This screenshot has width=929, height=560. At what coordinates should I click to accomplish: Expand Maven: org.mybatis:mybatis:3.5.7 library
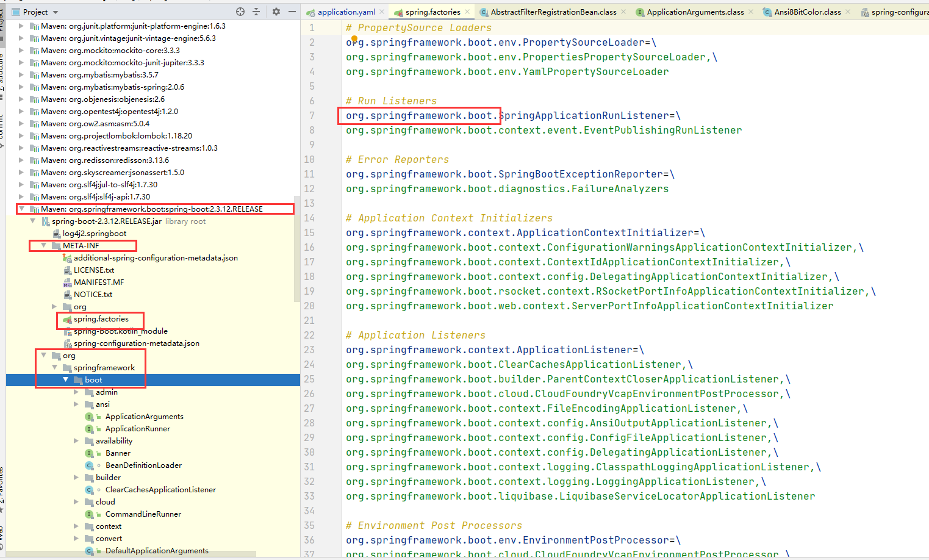click(21, 74)
